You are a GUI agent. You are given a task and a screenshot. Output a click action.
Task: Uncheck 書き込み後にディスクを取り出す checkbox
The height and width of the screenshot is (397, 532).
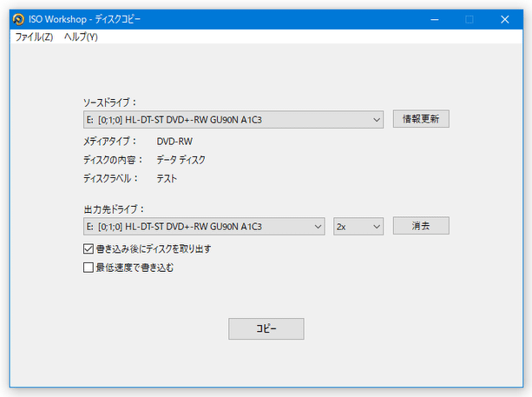click(x=88, y=249)
